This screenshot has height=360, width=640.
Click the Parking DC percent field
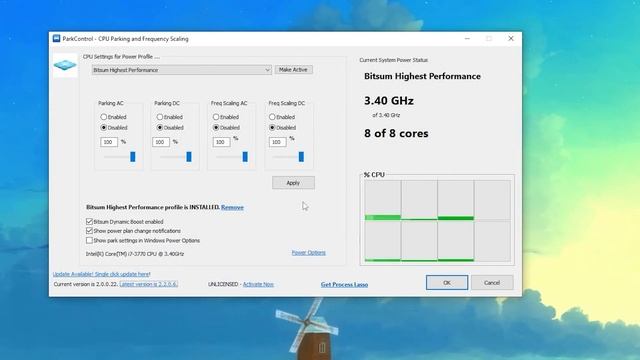[x=161, y=142]
